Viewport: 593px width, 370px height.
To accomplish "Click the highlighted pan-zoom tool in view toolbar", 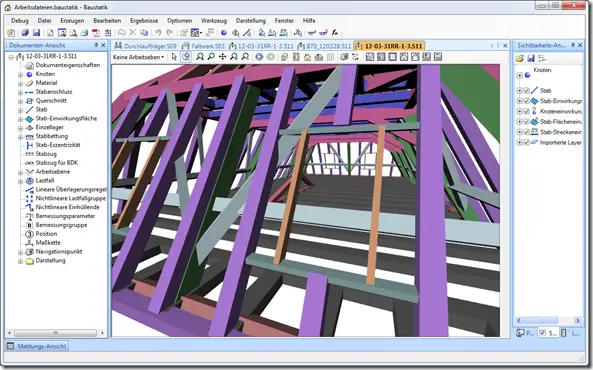I will tap(186, 57).
